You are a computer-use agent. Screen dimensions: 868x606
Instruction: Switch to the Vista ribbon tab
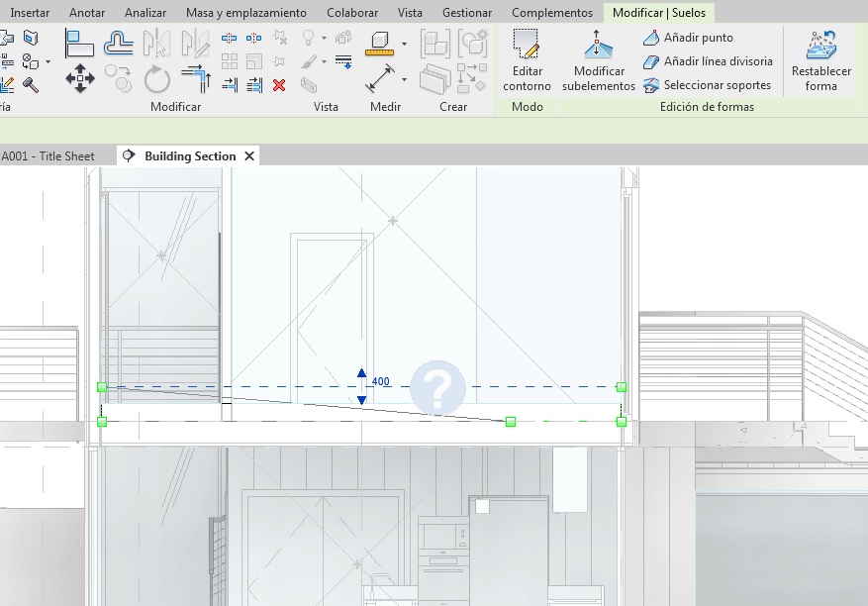(x=410, y=13)
